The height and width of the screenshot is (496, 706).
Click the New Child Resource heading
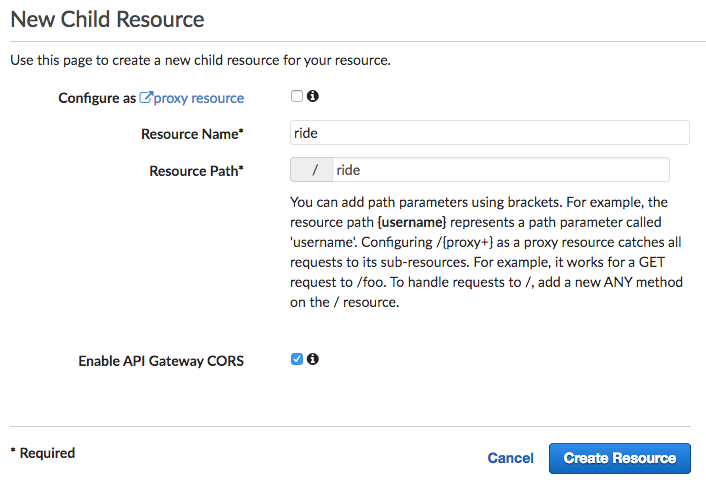pyautogui.click(x=107, y=19)
